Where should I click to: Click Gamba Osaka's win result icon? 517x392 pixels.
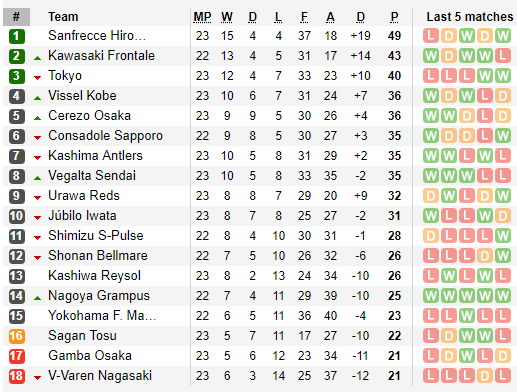(467, 356)
